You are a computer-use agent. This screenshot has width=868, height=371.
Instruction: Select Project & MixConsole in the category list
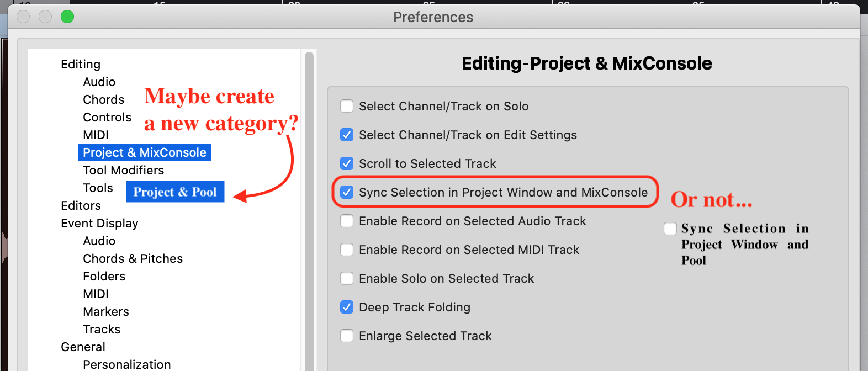click(x=144, y=152)
